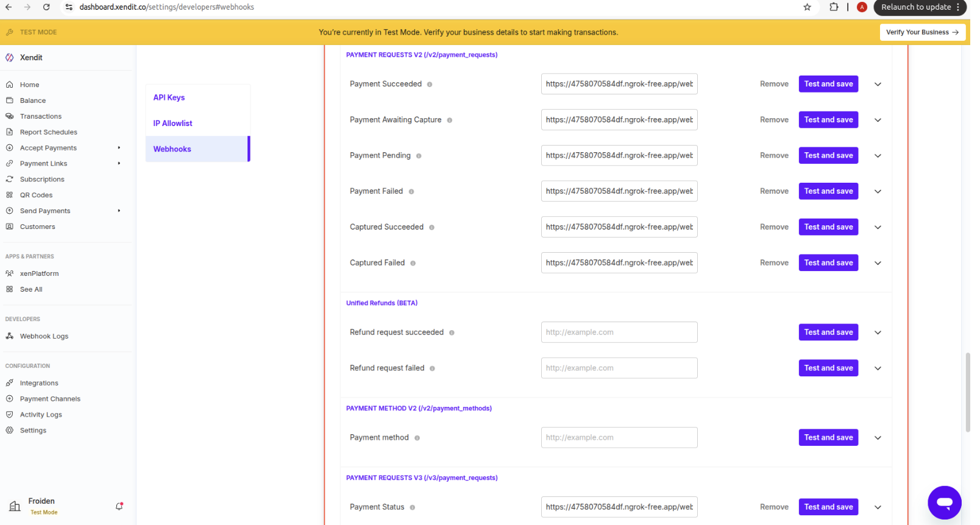Click Relaunch to update in the browser

pos(916,7)
